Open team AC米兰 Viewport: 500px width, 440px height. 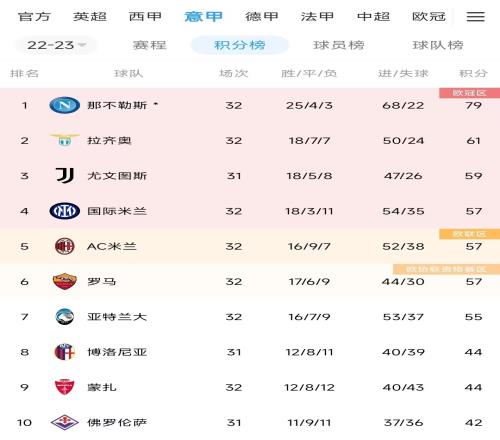112,246
